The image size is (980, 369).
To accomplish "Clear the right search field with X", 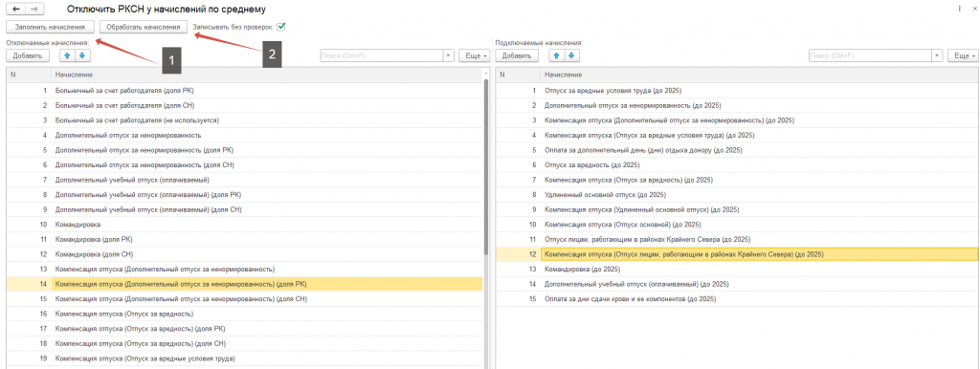I will pos(937,55).
